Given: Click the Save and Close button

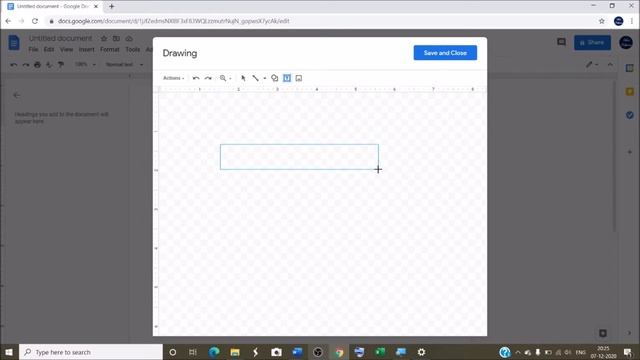Looking at the screenshot, I should (445, 53).
